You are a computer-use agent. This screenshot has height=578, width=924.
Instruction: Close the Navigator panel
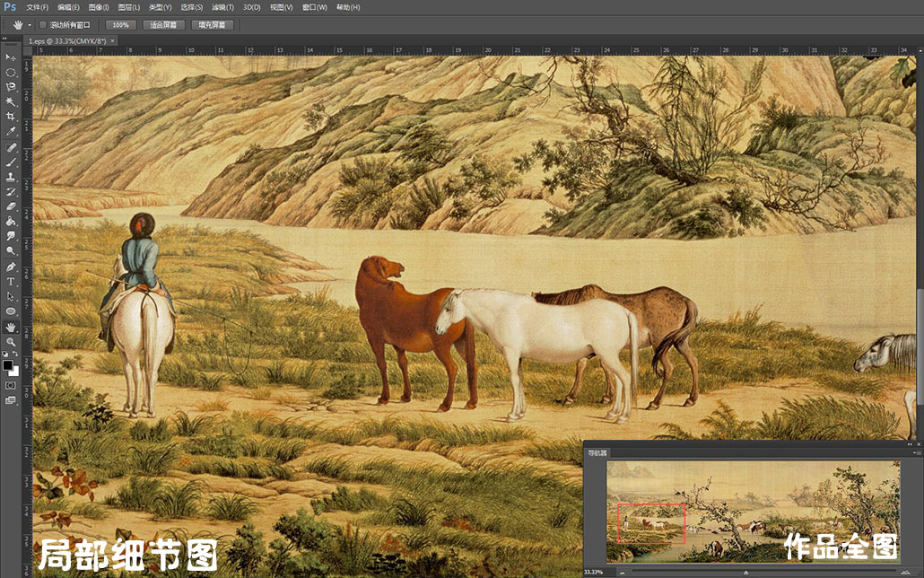[x=919, y=443]
